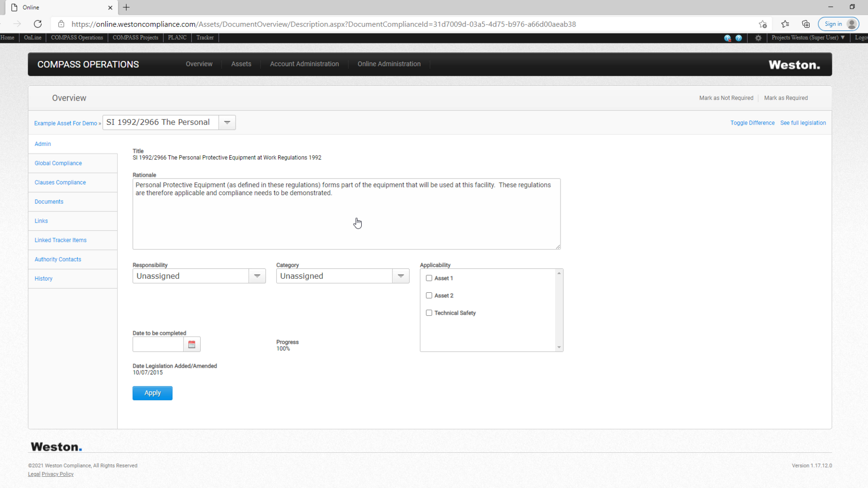Select Admin in the sidebar
This screenshot has height=488, width=868.
42,144
